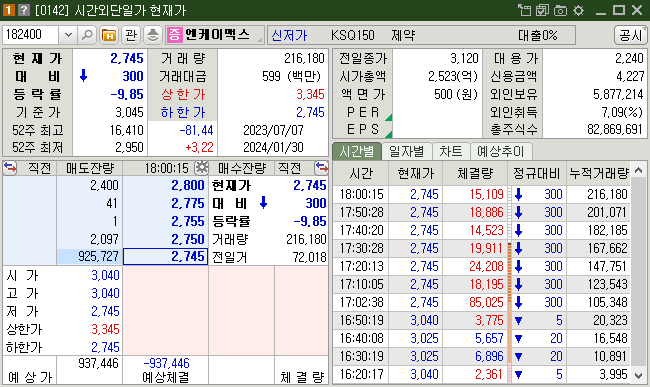Click the 예상체결 label at bottom

pos(166,377)
